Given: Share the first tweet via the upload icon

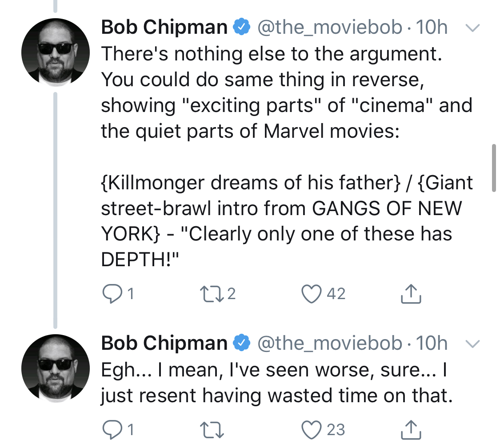Looking at the screenshot, I should click(411, 293).
